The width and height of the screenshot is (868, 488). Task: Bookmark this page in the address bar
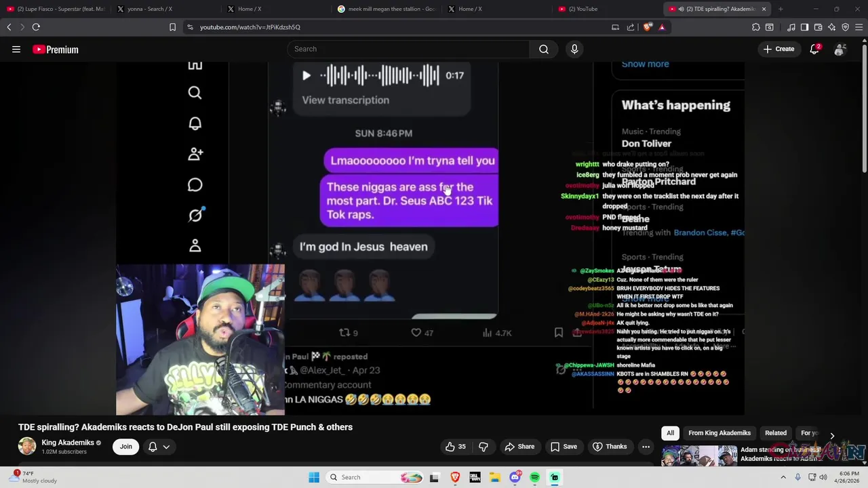click(172, 27)
